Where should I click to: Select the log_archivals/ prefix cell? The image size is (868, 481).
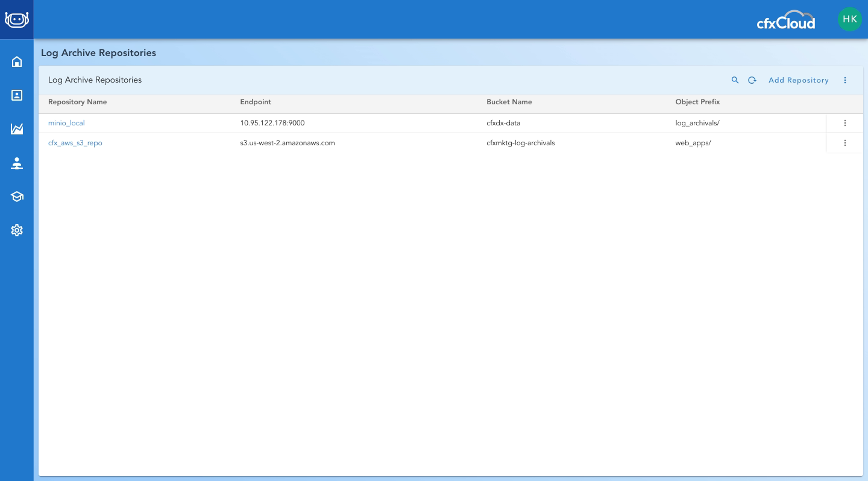[697, 123]
